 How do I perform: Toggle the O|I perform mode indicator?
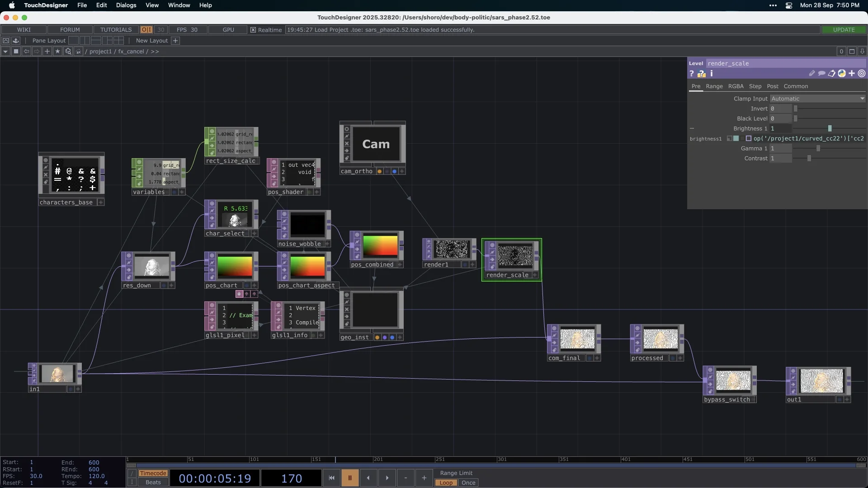point(146,30)
